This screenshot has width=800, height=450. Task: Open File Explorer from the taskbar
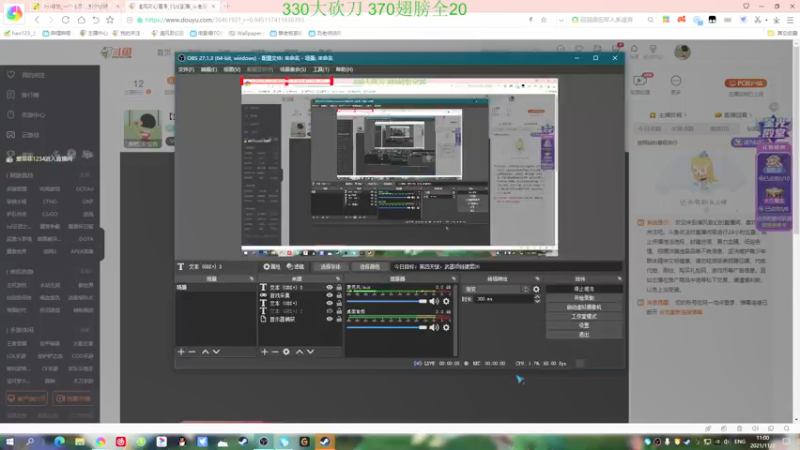[x=80, y=441]
